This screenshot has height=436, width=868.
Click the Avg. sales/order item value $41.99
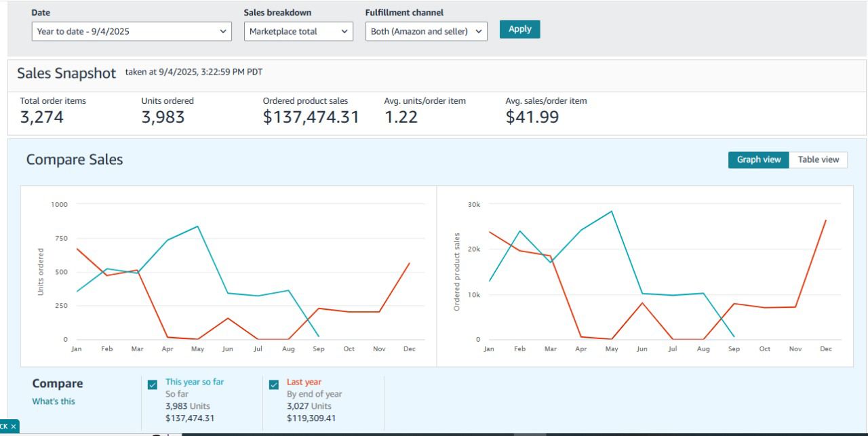tap(532, 117)
